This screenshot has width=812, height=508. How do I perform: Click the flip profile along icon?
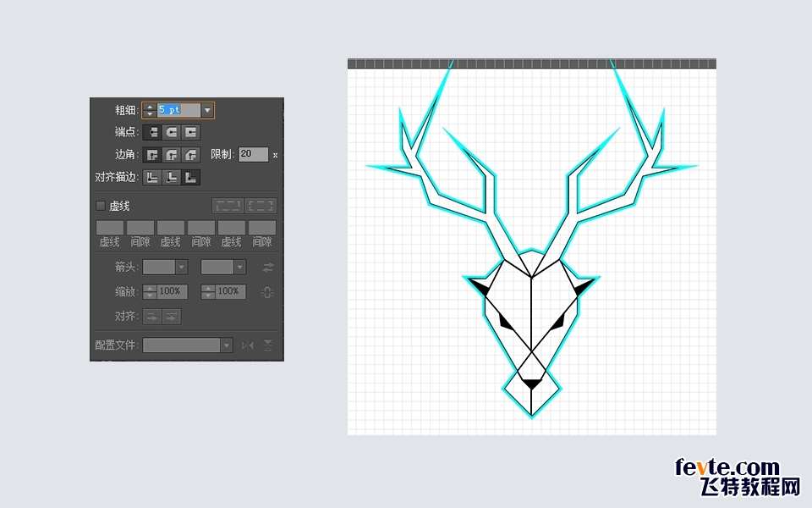pos(248,345)
